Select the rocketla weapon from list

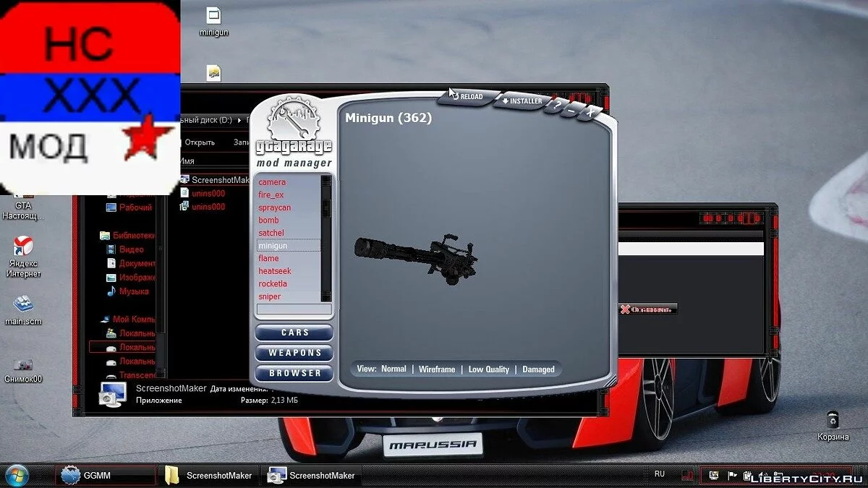(x=273, y=284)
